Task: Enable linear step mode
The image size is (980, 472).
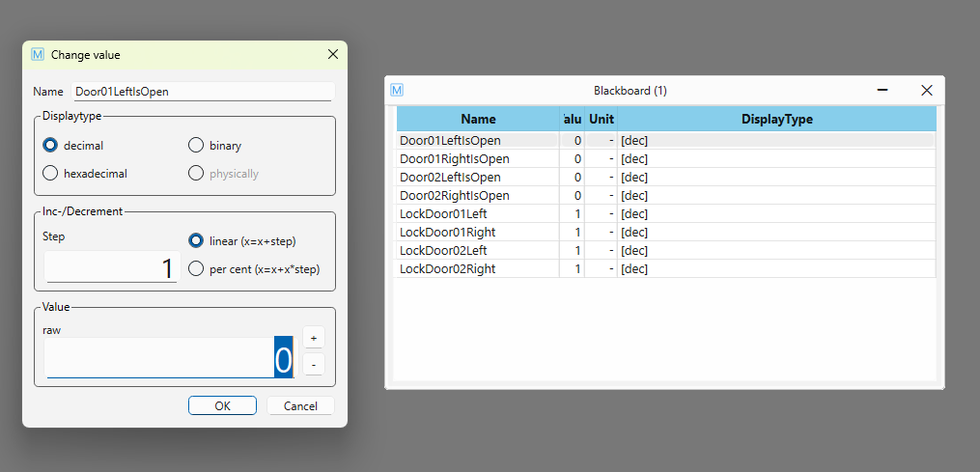Action: click(196, 240)
